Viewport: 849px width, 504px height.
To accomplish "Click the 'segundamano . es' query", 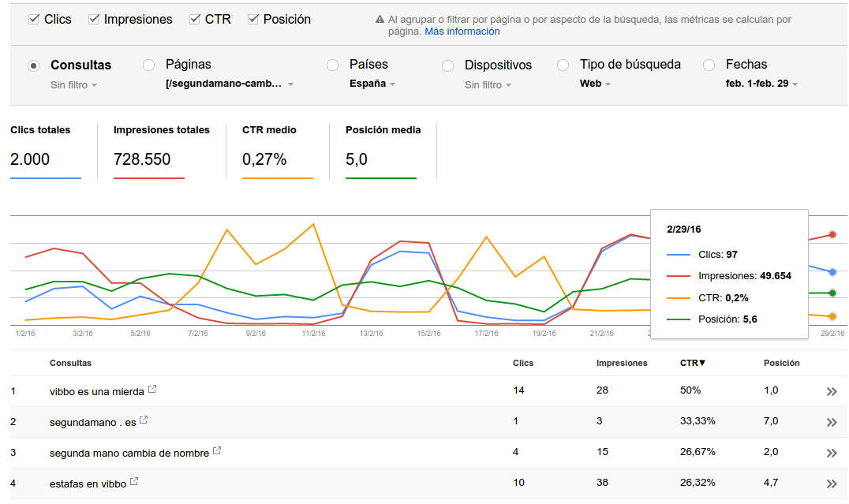I will [92, 422].
